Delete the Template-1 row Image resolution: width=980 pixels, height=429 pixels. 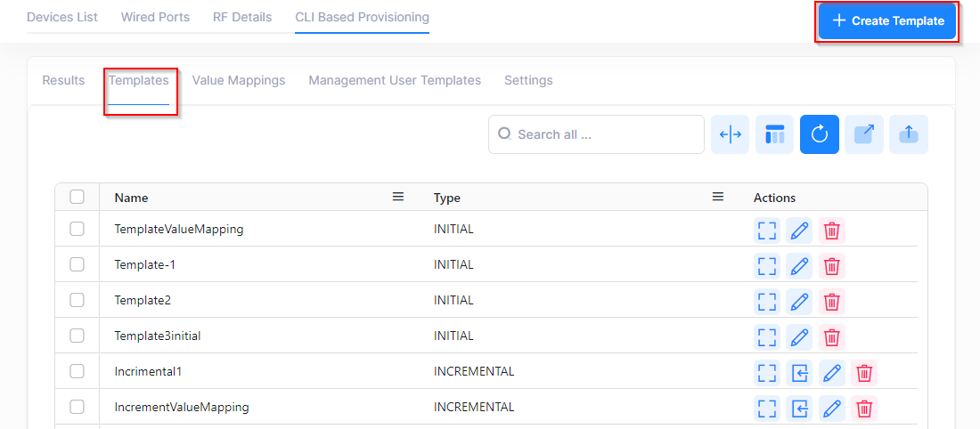pos(832,267)
